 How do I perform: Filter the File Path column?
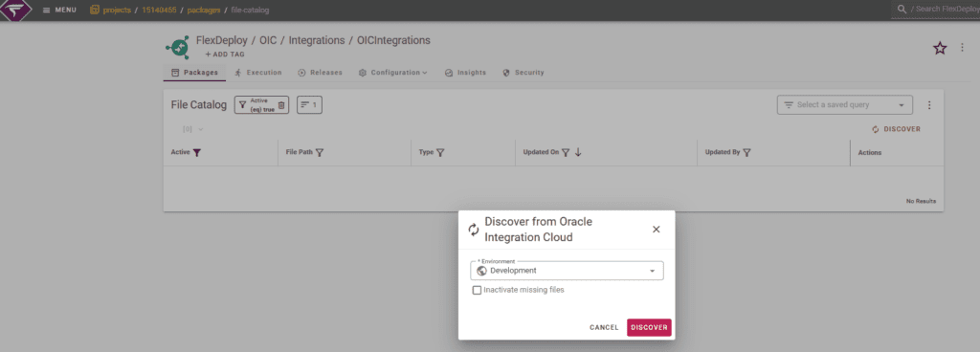coord(320,152)
